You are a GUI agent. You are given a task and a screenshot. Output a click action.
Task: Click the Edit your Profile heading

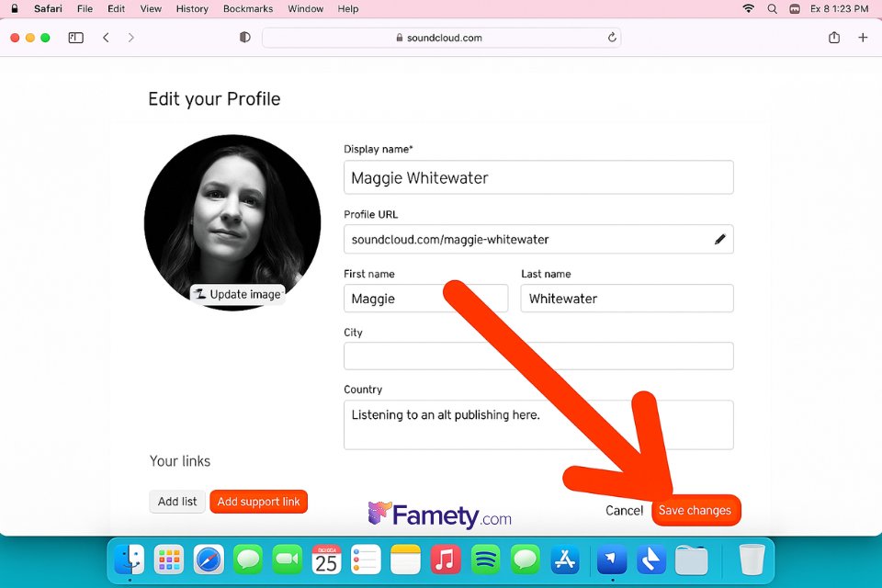click(214, 99)
